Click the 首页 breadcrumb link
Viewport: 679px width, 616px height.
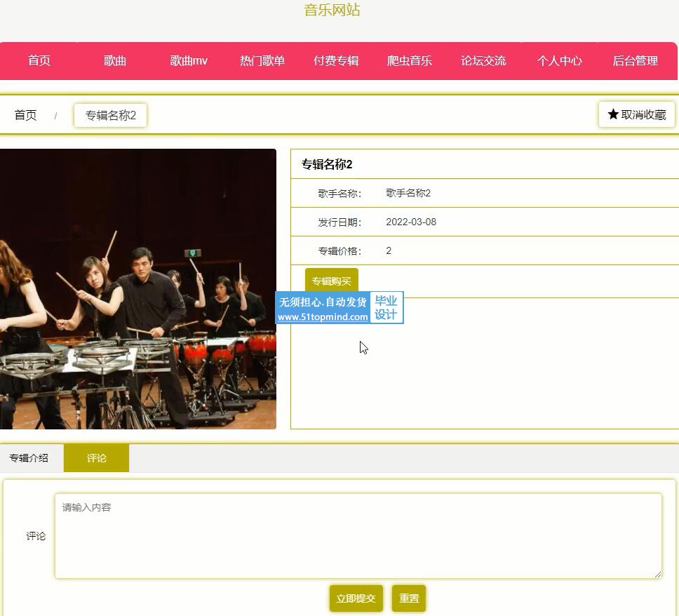click(x=25, y=115)
